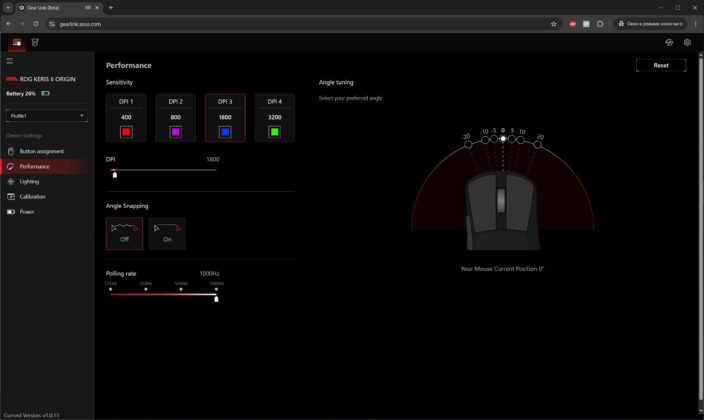Set polling rate to 125Hz point
The image size is (704, 420).
(110, 289)
